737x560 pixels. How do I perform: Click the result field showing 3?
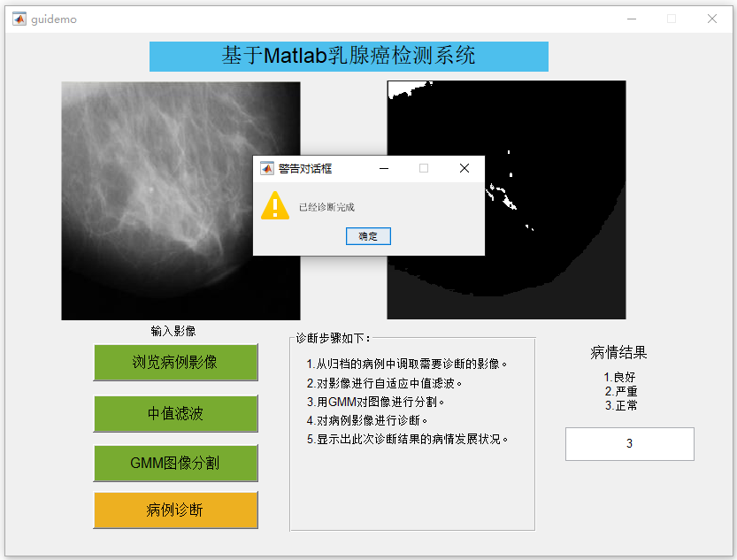click(629, 443)
